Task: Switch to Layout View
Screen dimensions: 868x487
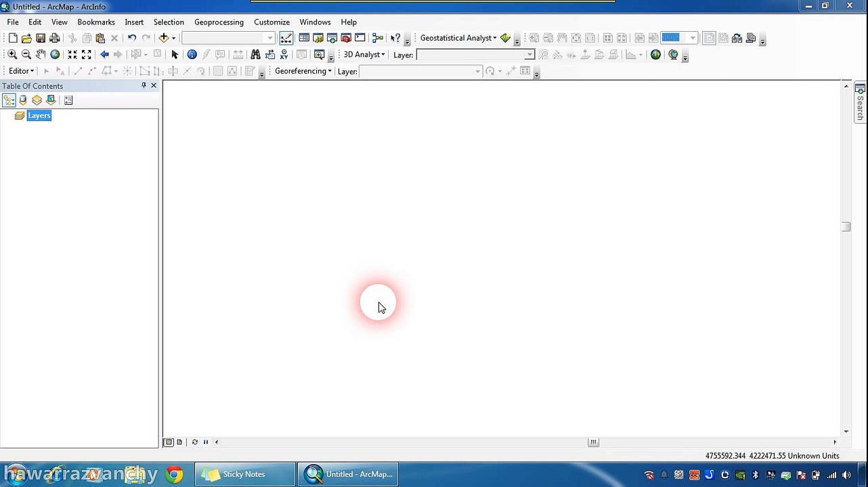Action: tap(179, 442)
